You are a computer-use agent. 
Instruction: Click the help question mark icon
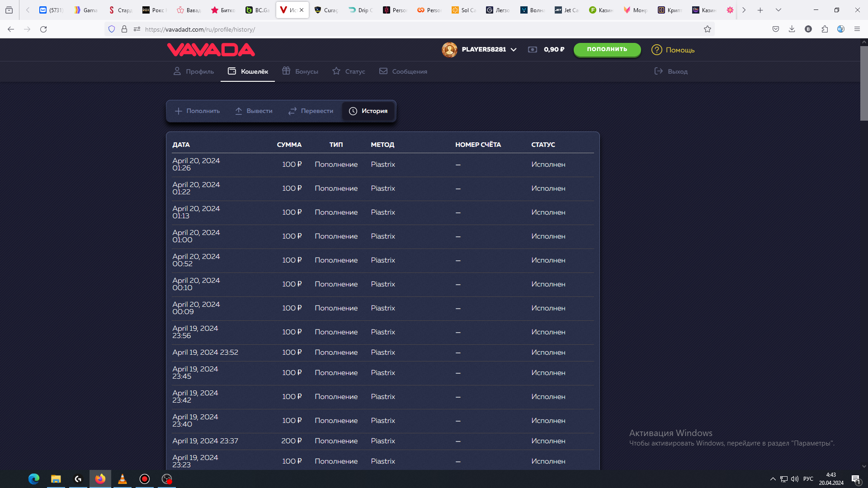tap(656, 50)
